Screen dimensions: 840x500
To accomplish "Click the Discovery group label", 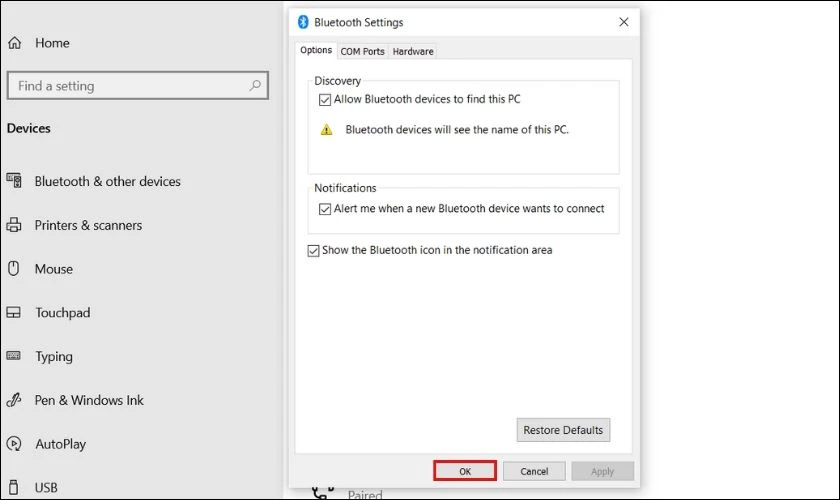I will pos(338,81).
